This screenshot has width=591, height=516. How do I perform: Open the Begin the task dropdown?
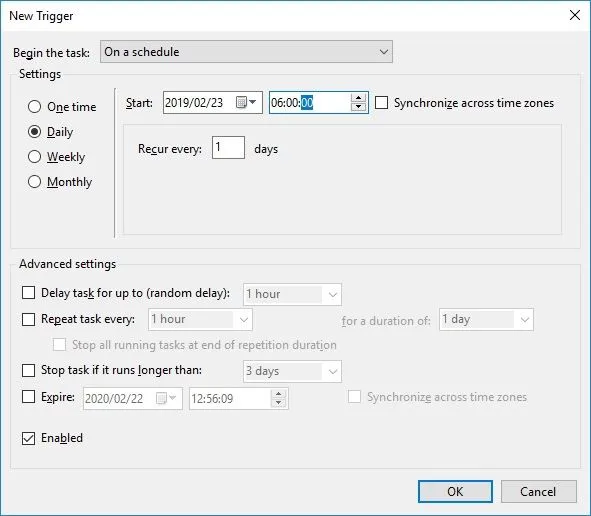(x=247, y=52)
